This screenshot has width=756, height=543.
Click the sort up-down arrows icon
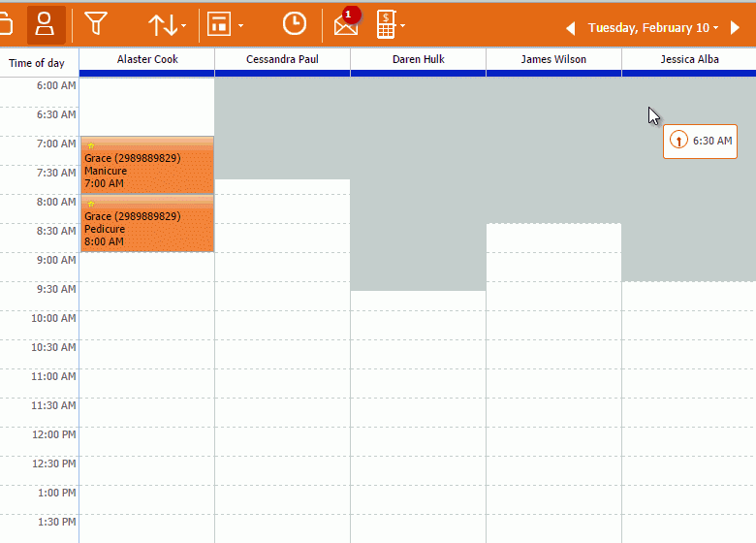pyautogui.click(x=163, y=24)
